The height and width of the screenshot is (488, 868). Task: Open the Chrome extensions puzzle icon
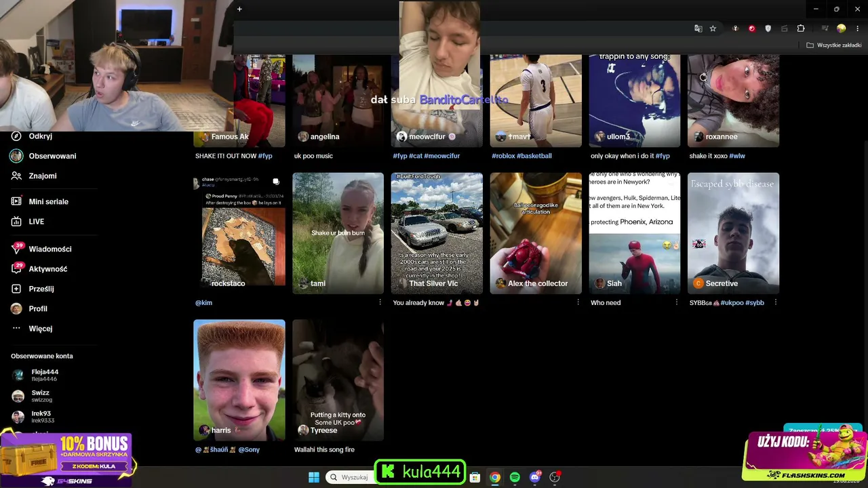pos(801,28)
